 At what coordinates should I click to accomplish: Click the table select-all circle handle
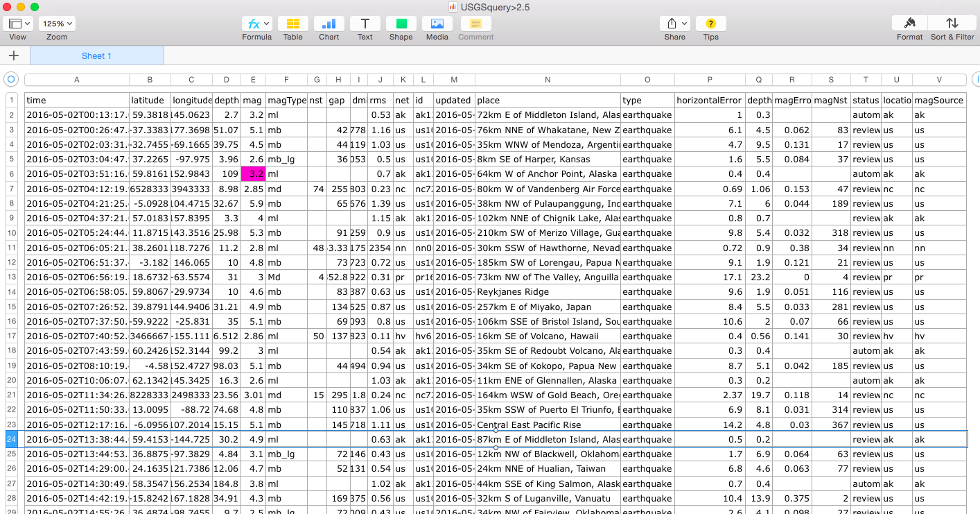11,79
